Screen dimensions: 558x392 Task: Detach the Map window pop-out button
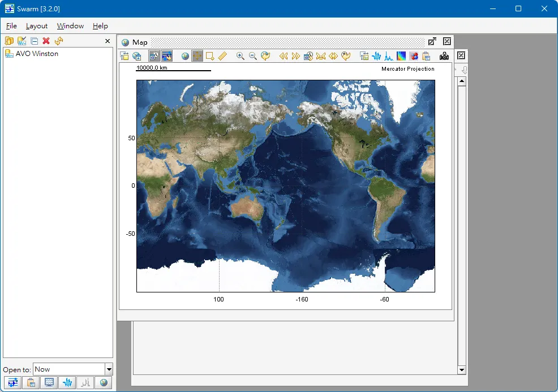point(432,42)
